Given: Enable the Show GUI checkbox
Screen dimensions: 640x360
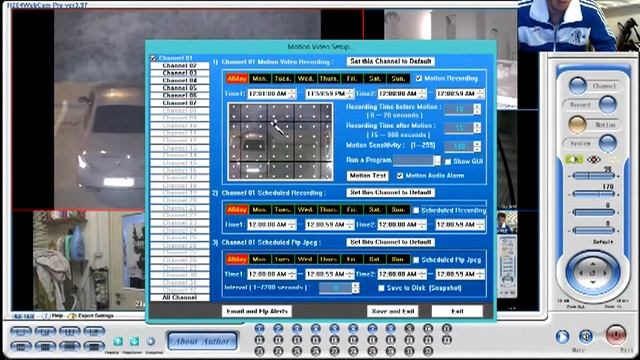Looking at the screenshot, I should tap(448, 162).
